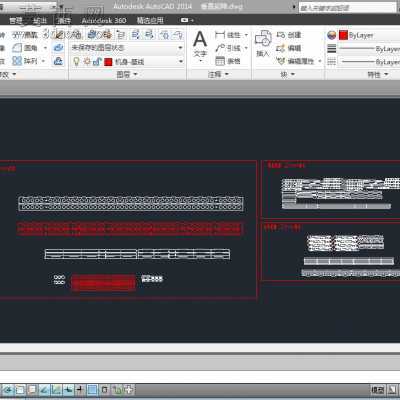The image size is (400, 400).
Task: Switch to the 管理 ribbon tab
Action: (x=16, y=21)
